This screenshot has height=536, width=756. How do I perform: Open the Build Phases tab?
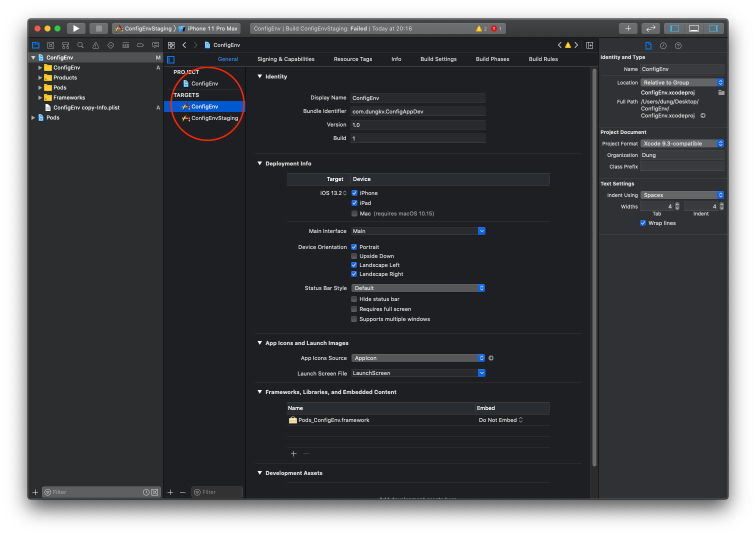492,59
